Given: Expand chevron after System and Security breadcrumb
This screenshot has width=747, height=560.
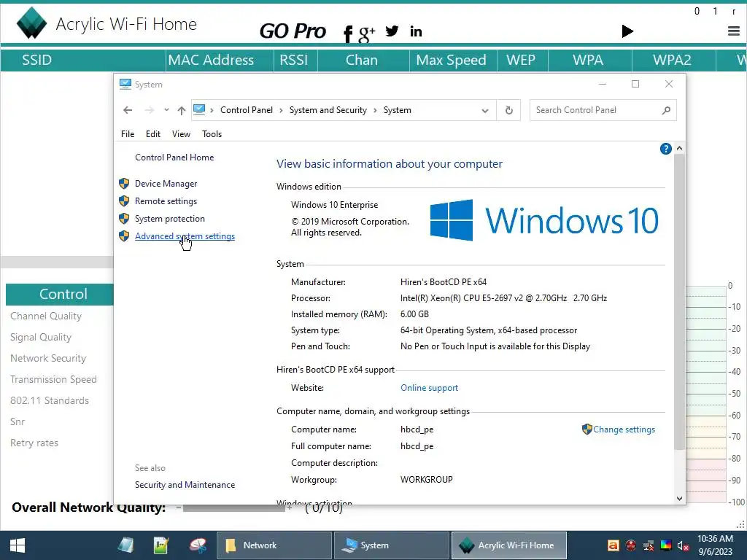Looking at the screenshot, I should [x=376, y=110].
